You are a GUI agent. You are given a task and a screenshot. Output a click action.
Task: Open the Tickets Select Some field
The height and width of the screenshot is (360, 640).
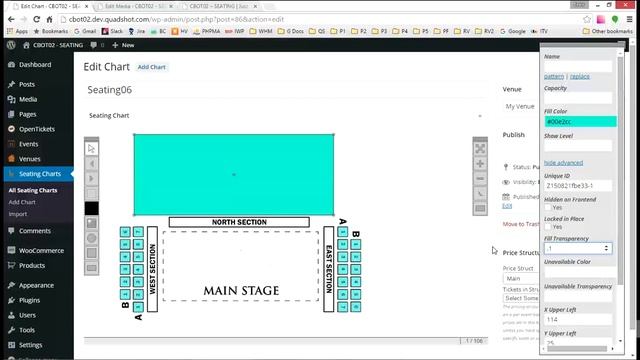click(521, 298)
